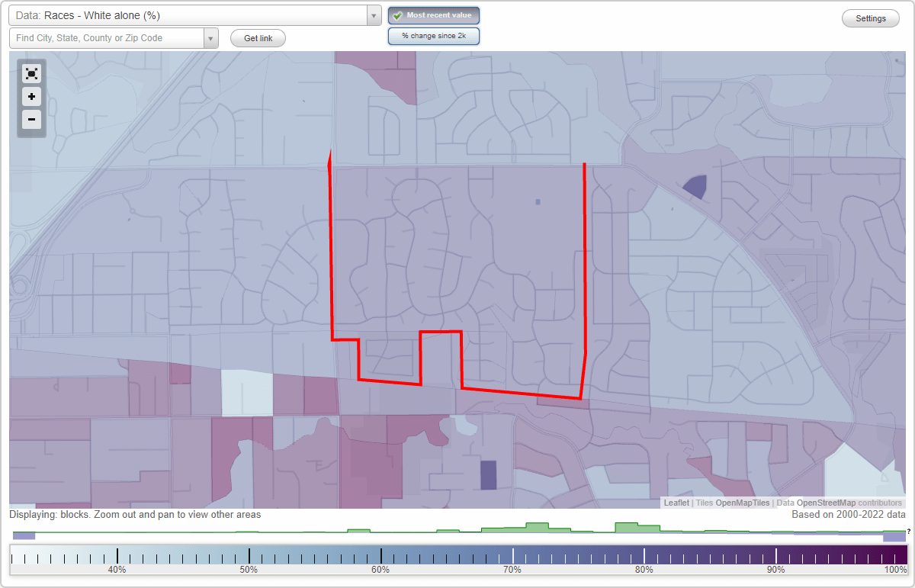Toggle the Most recent value display mode
The width and height of the screenshot is (915, 588).
point(433,15)
